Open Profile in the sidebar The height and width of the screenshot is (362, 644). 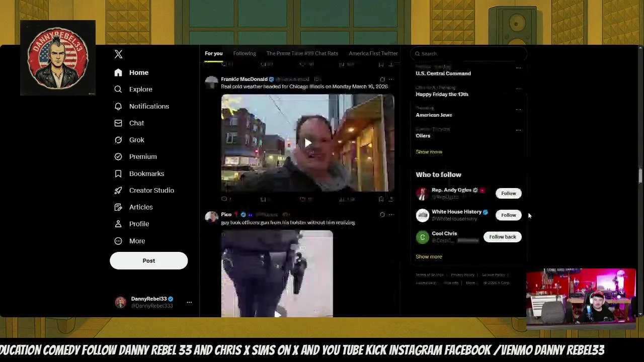pyautogui.click(x=132, y=224)
